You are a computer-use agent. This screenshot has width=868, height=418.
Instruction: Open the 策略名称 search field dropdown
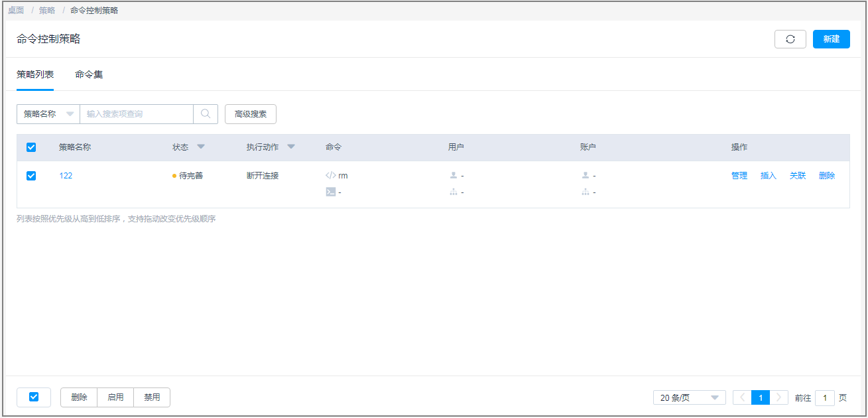point(48,114)
